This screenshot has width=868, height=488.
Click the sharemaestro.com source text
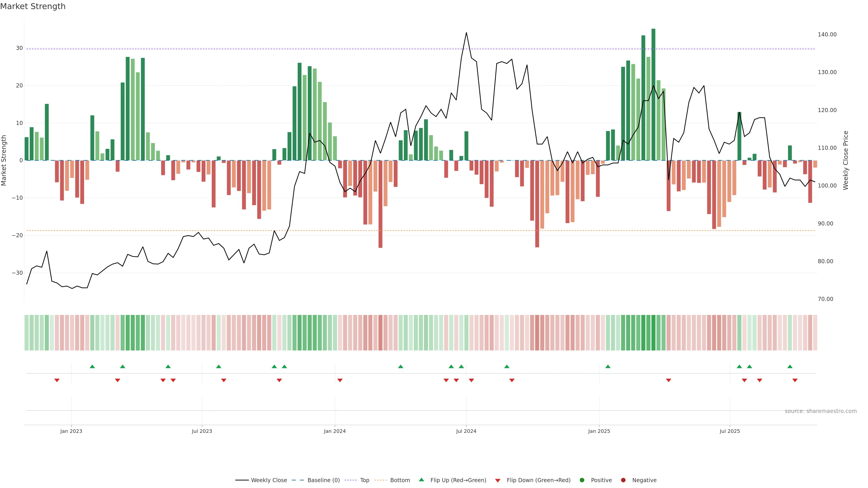point(821,411)
